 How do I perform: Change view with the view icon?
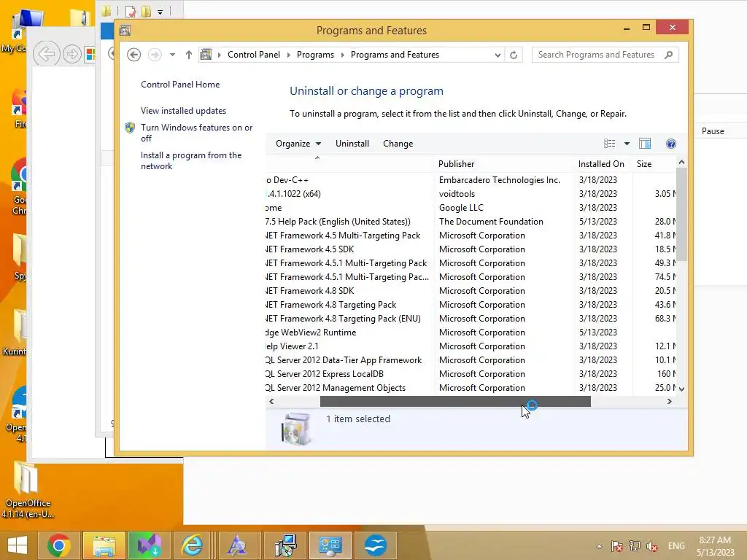pyautogui.click(x=609, y=144)
